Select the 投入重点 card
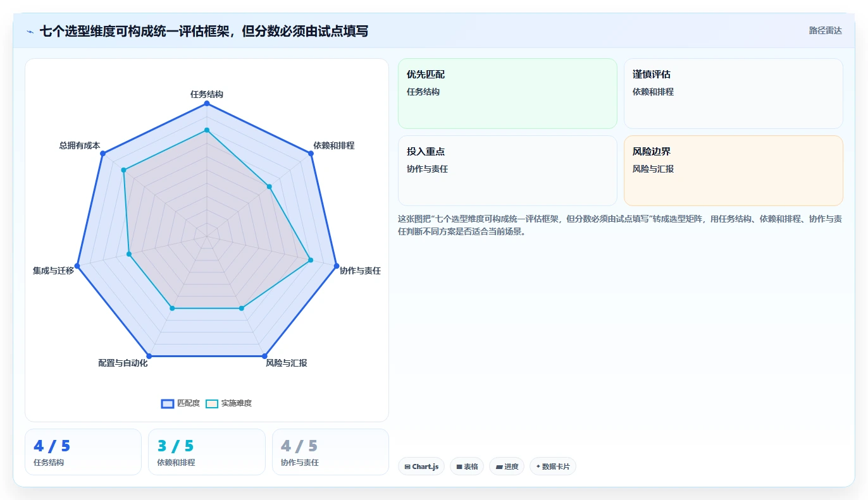Screen dimensions: 868x500 [x=507, y=171]
